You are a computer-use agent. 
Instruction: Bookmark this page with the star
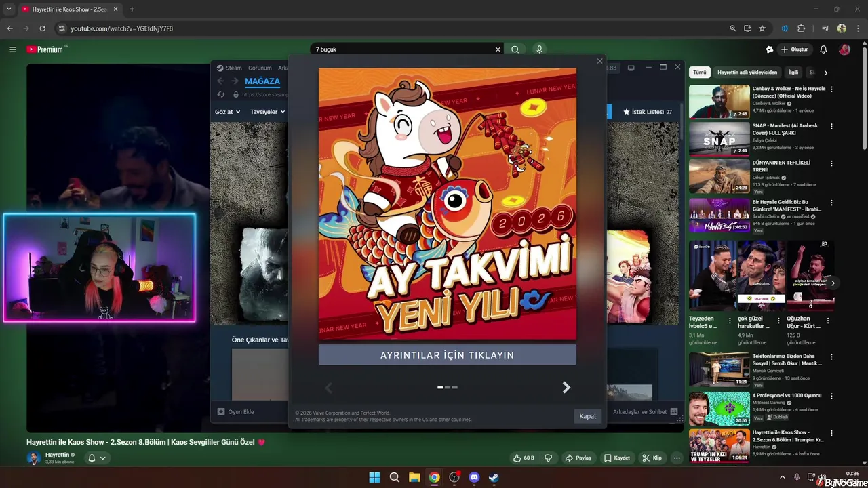762,28
